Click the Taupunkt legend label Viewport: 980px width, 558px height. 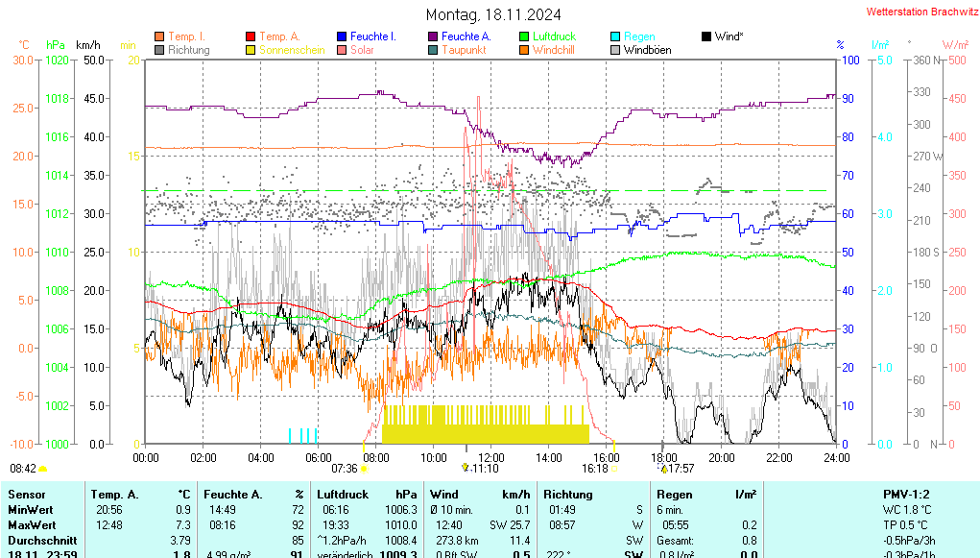click(x=464, y=50)
